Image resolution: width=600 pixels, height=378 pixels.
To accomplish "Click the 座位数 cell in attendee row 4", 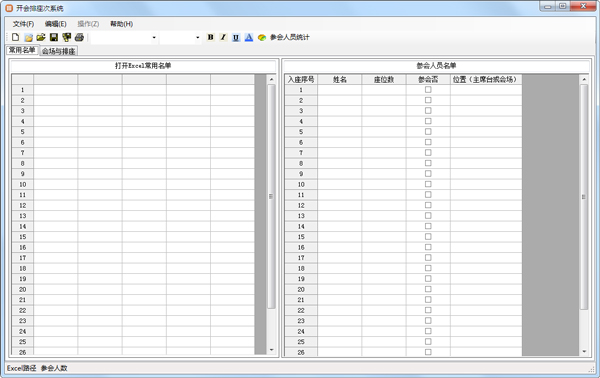I will (x=384, y=121).
